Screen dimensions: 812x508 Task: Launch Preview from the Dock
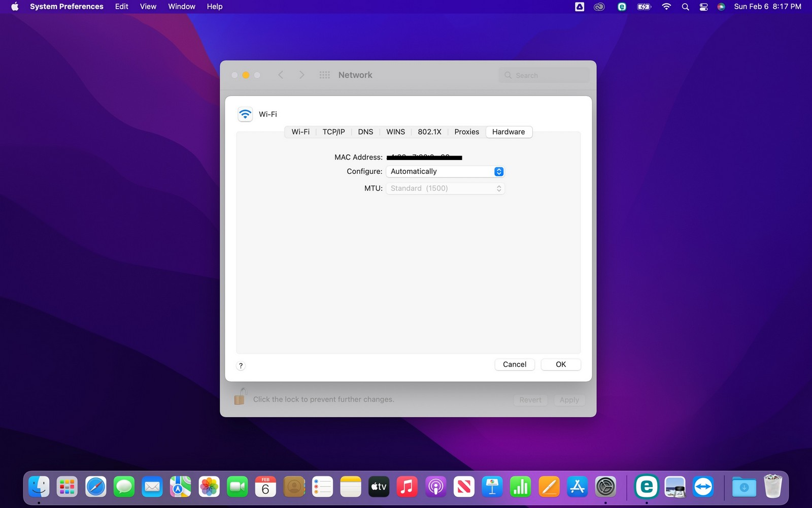[x=675, y=487]
